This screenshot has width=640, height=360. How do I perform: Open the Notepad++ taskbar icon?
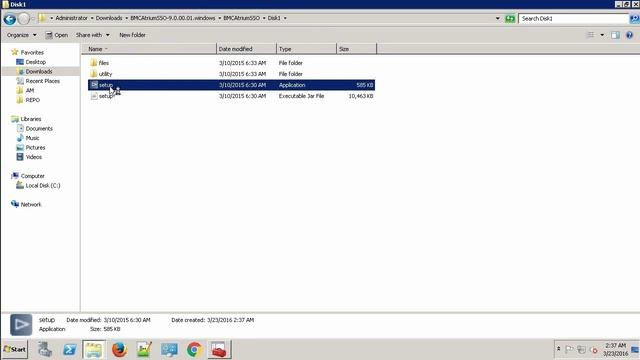[144, 350]
